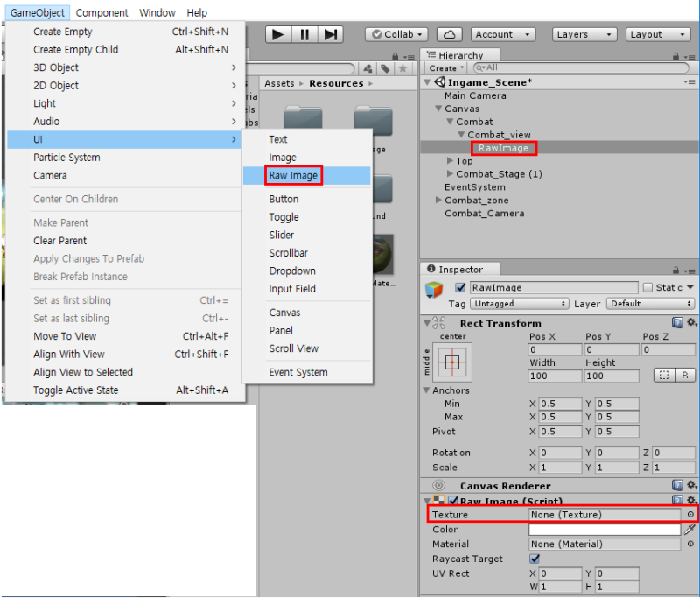Click the Play button in the toolbar
This screenshot has width=700, height=598.
pos(277,33)
